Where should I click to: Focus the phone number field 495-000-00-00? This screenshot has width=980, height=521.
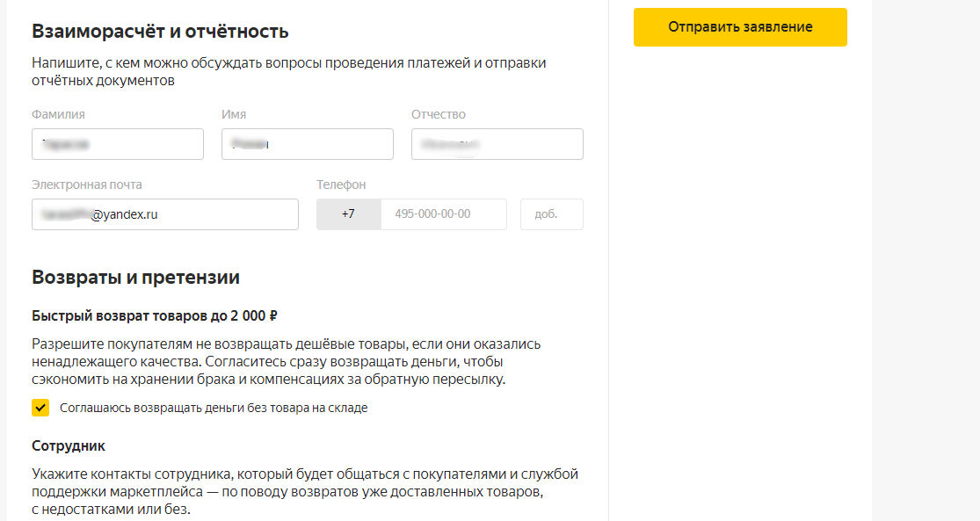click(443, 214)
